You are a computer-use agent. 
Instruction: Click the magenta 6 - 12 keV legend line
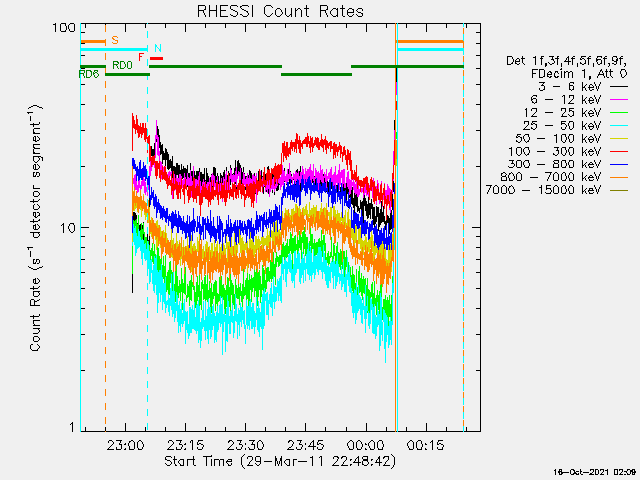click(x=619, y=100)
